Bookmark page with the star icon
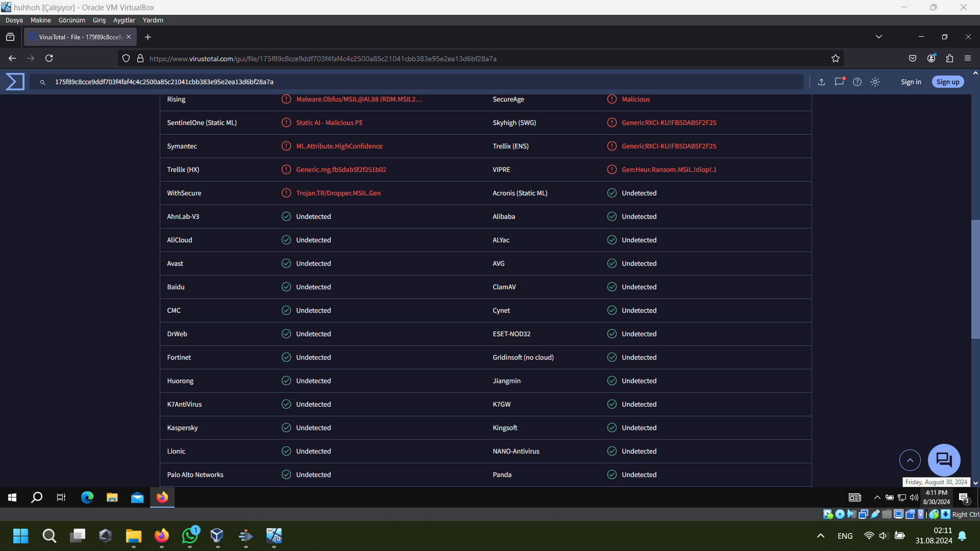 836,58
